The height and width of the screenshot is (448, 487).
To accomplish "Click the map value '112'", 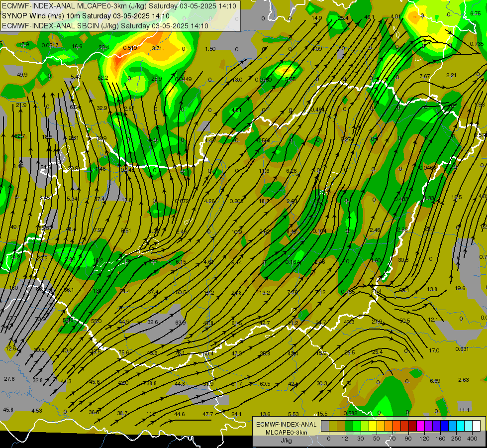I will [151, 414].
